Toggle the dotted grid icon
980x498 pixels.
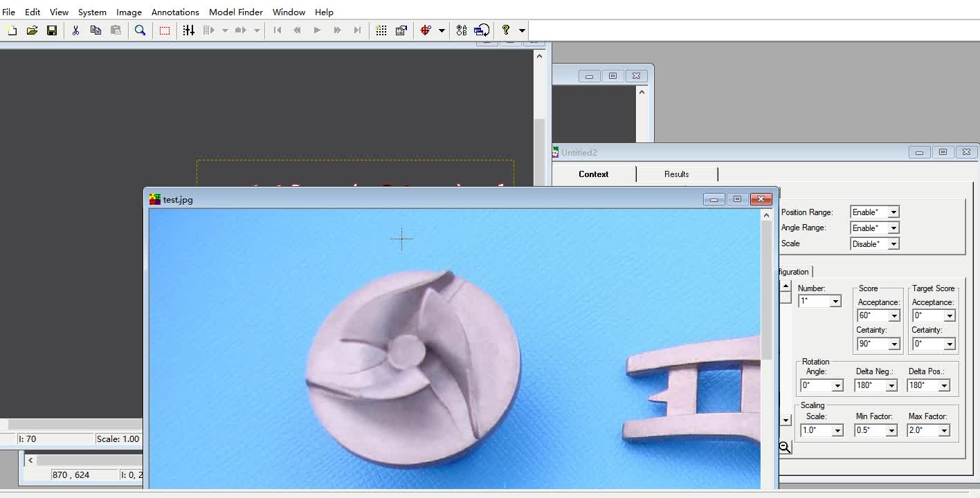[x=381, y=30]
